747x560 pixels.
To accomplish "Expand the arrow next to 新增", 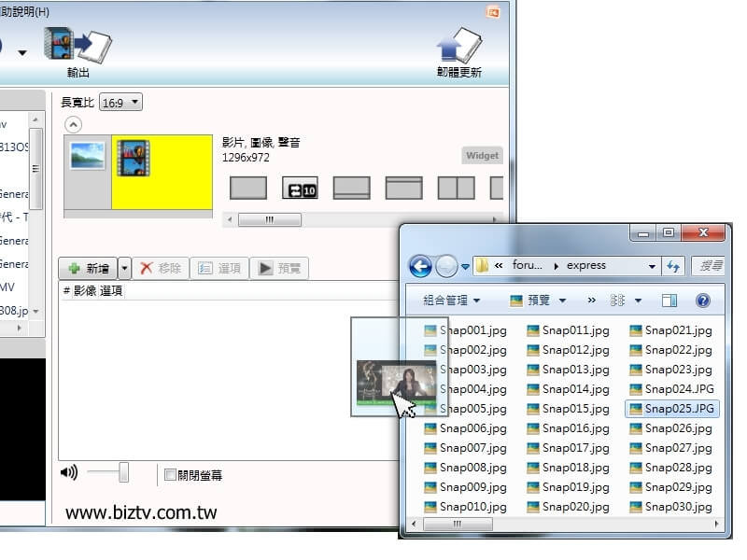I will click(124, 269).
